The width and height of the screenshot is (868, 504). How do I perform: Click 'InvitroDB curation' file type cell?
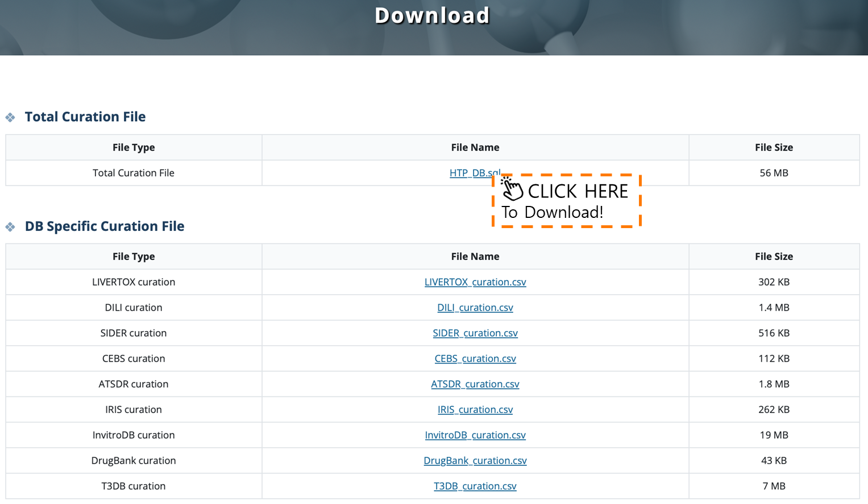click(134, 435)
